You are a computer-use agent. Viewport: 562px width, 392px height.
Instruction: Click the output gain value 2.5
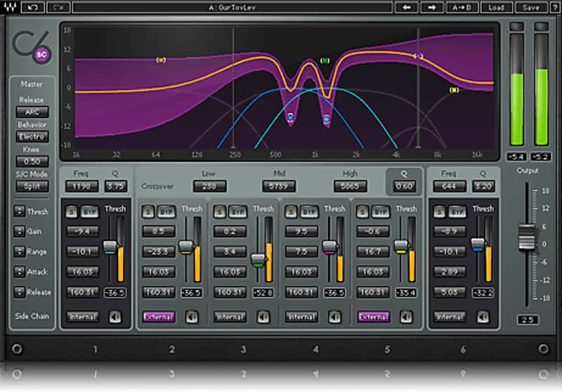(x=528, y=320)
